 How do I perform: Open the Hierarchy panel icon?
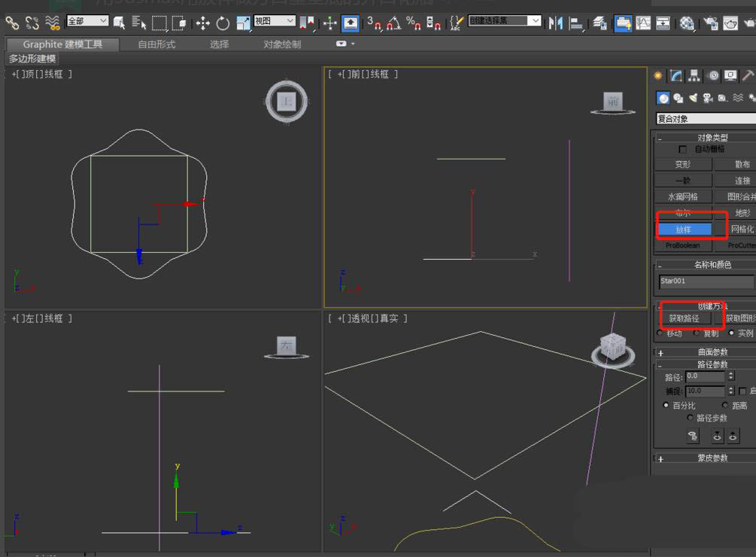(x=694, y=76)
